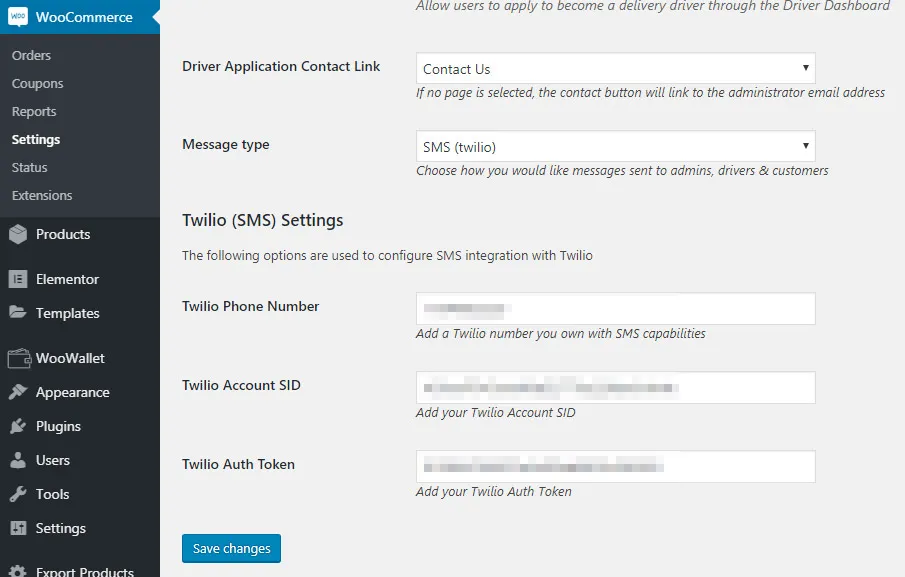Open WooCommerce Status page link
Viewport: 905px width, 577px height.
tap(29, 167)
